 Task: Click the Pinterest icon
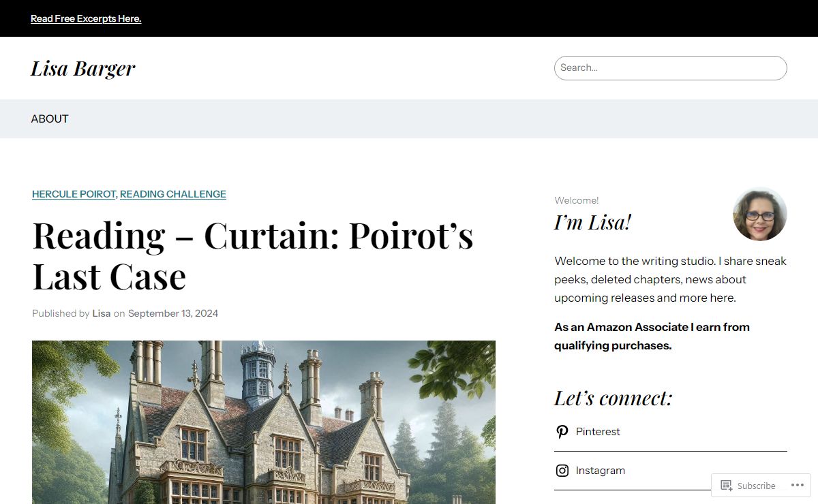click(562, 432)
